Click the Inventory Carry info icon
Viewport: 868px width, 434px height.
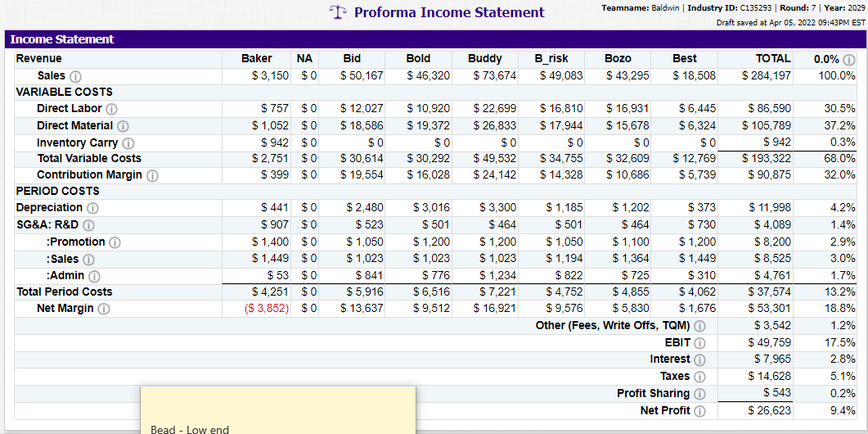tap(128, 143)
